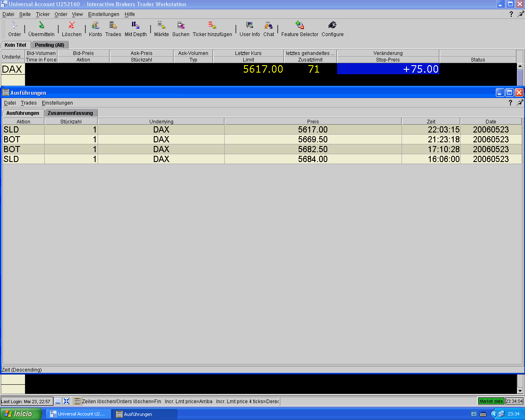
Task: Click the help question mark in Ausführungen window
Action: [510, 103]
